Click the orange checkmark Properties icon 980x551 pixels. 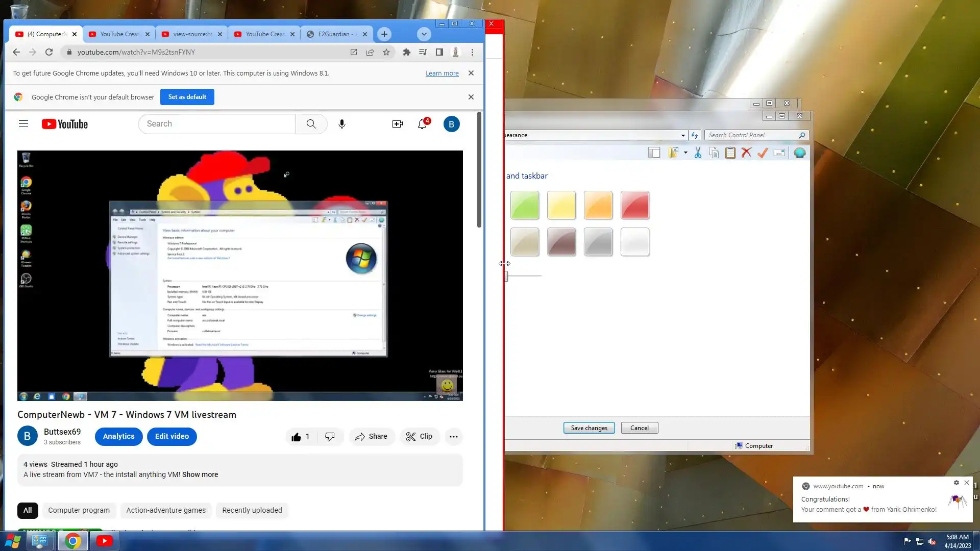[x=763, y=153]
